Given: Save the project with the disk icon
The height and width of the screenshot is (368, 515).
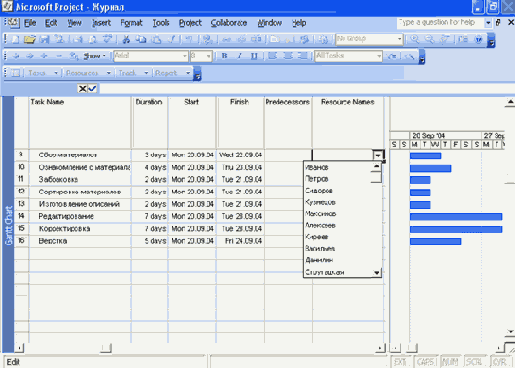Looking at the screenshot, I should coord(44,39).
